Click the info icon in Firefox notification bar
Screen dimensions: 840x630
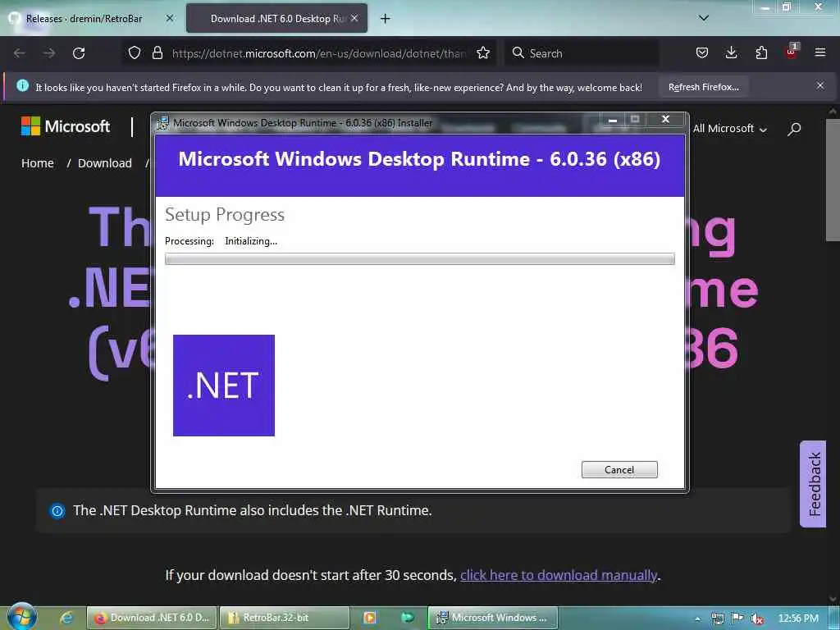(x=22, y=85)
